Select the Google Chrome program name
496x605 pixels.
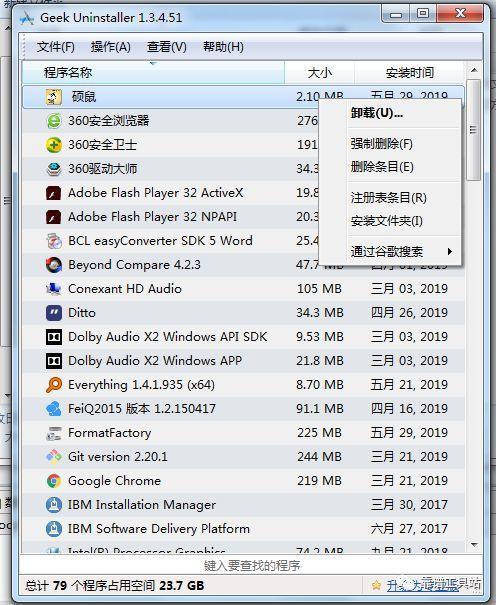(115, 481)
